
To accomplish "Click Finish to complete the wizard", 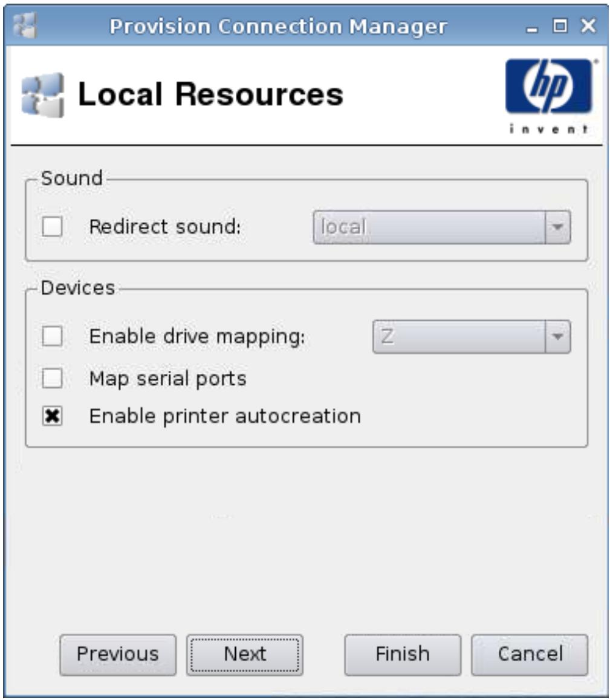I will coord(403,655).
